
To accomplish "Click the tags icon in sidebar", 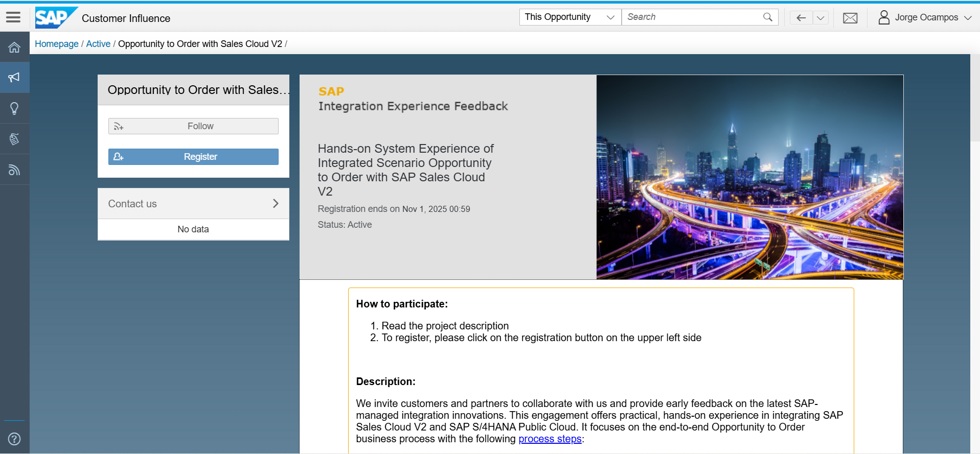I will 14,139.
